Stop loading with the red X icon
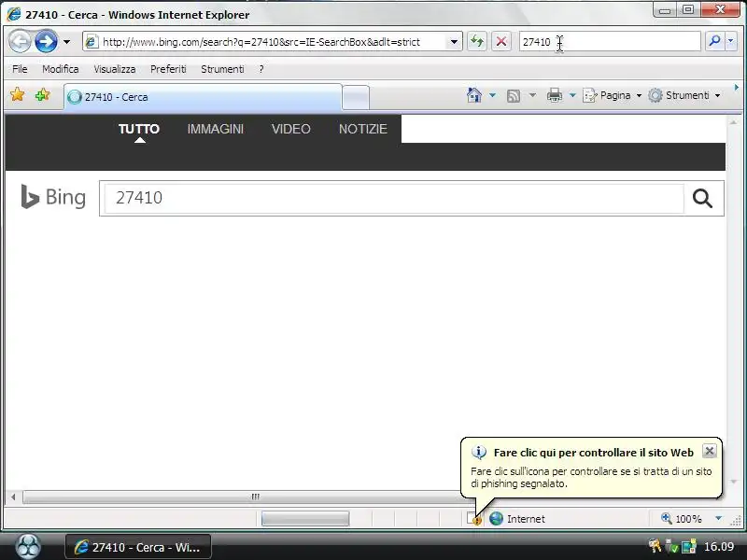The height and width of the screenshot is (560, 747). (x=501, y=42)
